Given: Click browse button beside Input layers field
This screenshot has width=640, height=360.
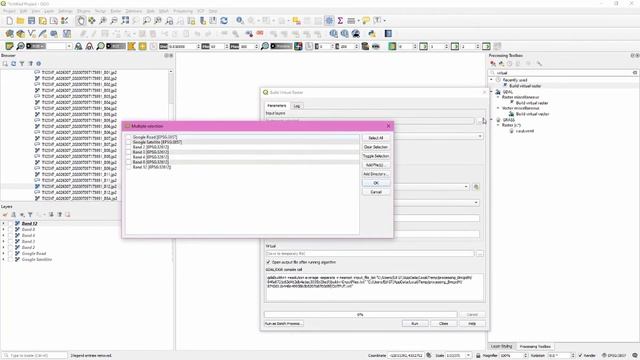Looking at the screenshot, I should tap(480, 121).
